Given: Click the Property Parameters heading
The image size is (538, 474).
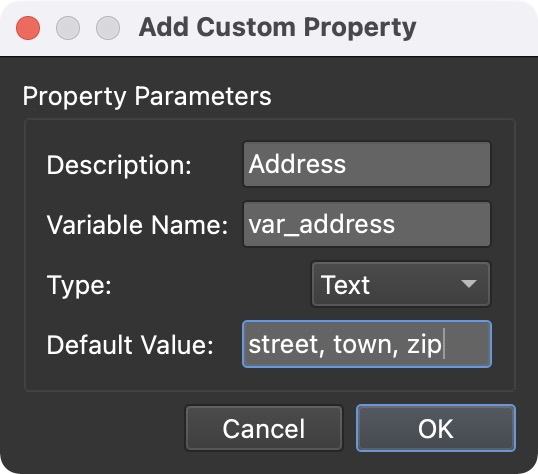Looking at the screenshot, I should point(147,96).
